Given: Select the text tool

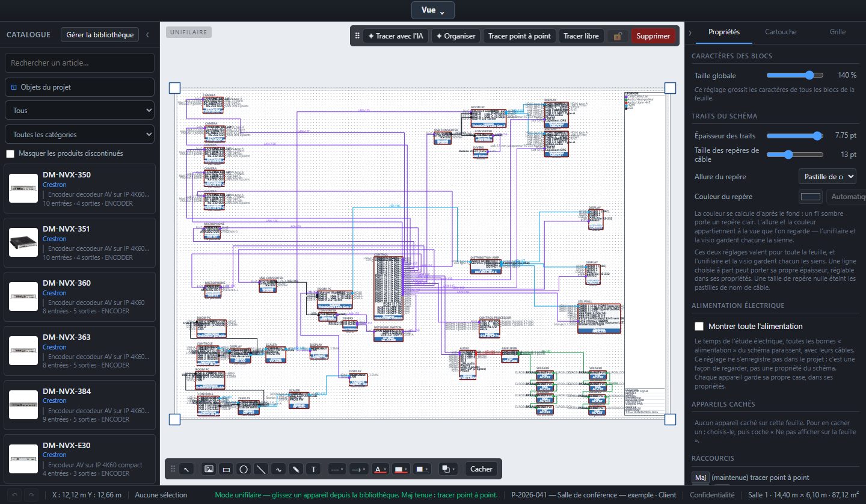Looking at the screenshot, I should pos(313,469).
